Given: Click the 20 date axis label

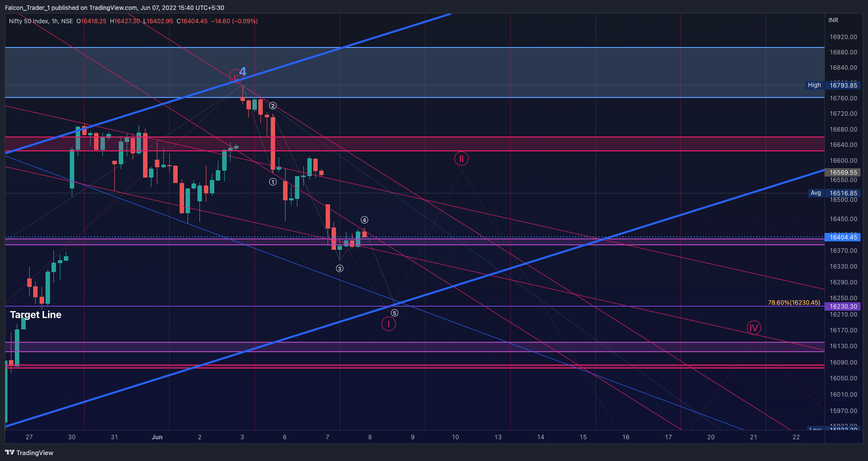Looking at the screenshot, I should coord(711,437).
